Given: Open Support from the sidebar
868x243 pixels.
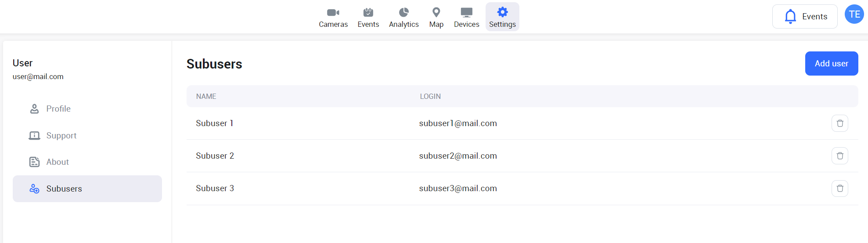Looking at the screenshot, I should coord(61,136).
